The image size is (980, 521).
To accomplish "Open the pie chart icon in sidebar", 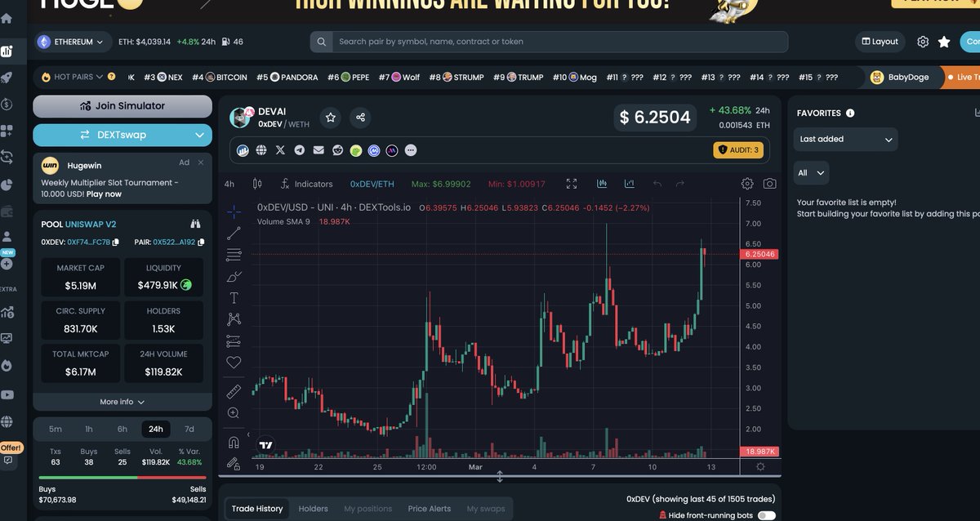I will click(7, 185).
